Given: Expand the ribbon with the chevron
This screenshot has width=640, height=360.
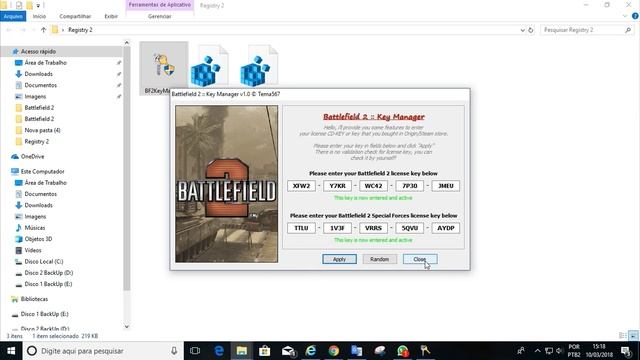Looking at the screenshot, I should click(625, 16).
